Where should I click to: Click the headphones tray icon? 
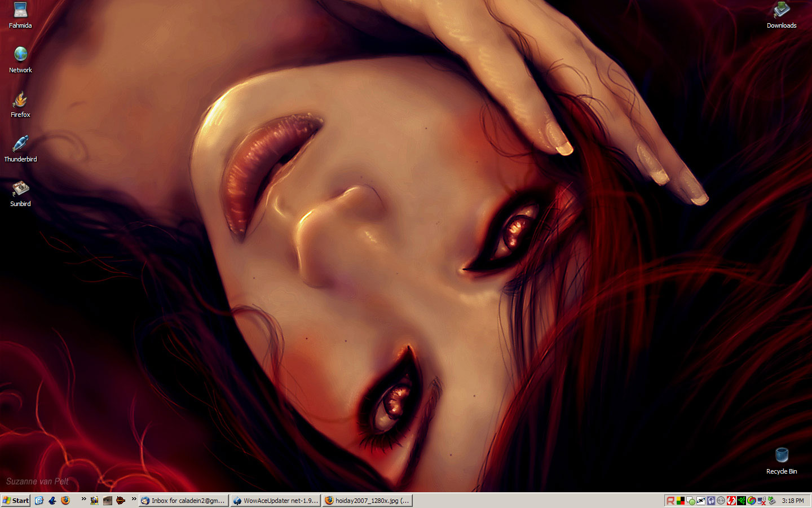(711, 501)
